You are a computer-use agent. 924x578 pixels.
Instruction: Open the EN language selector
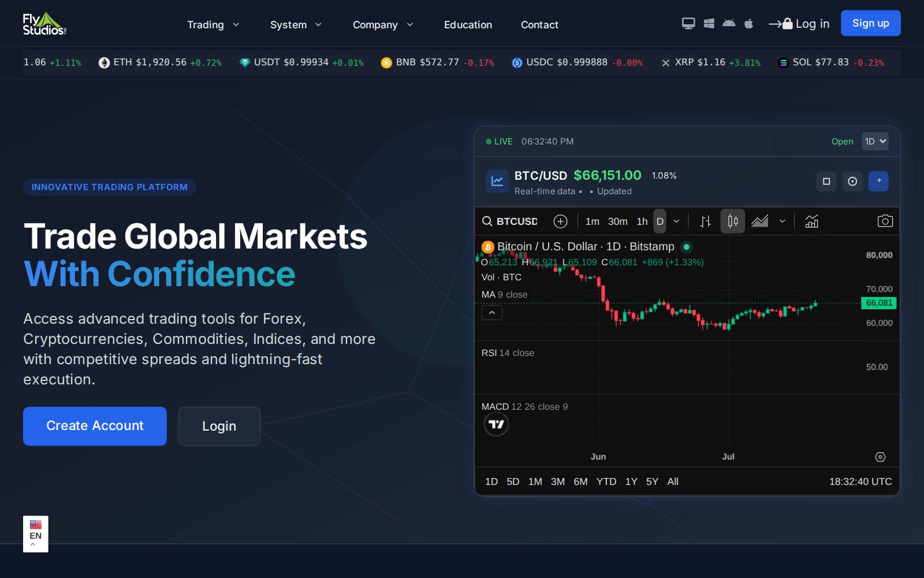coord(36,534)
